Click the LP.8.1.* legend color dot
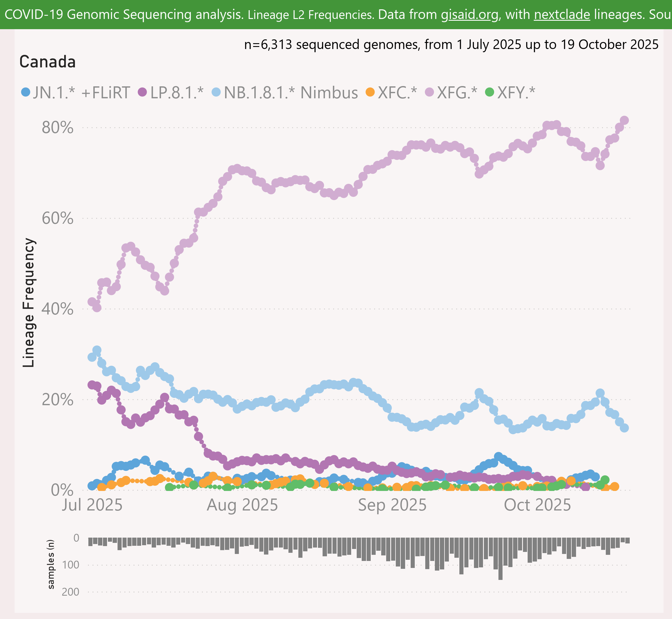The image size is (672, 619). tap(143, 92)
